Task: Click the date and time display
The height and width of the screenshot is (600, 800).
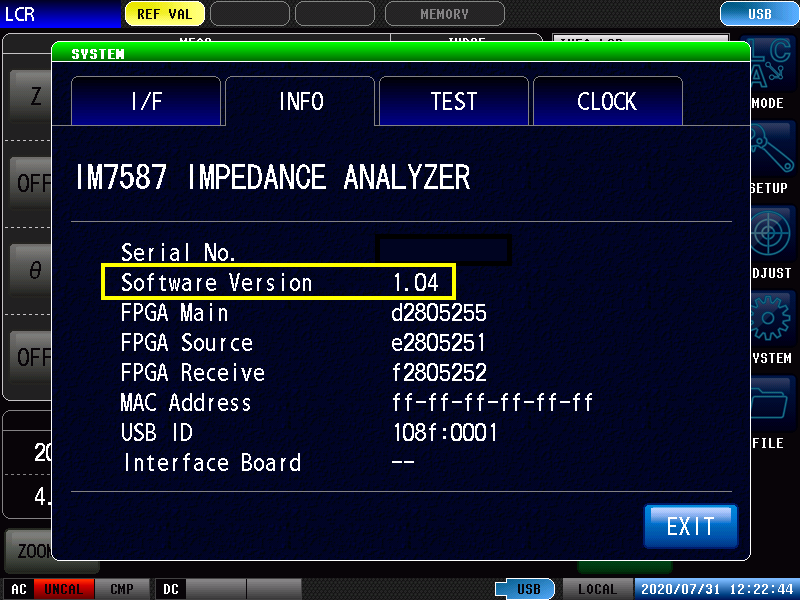Action: click(716, 589)
